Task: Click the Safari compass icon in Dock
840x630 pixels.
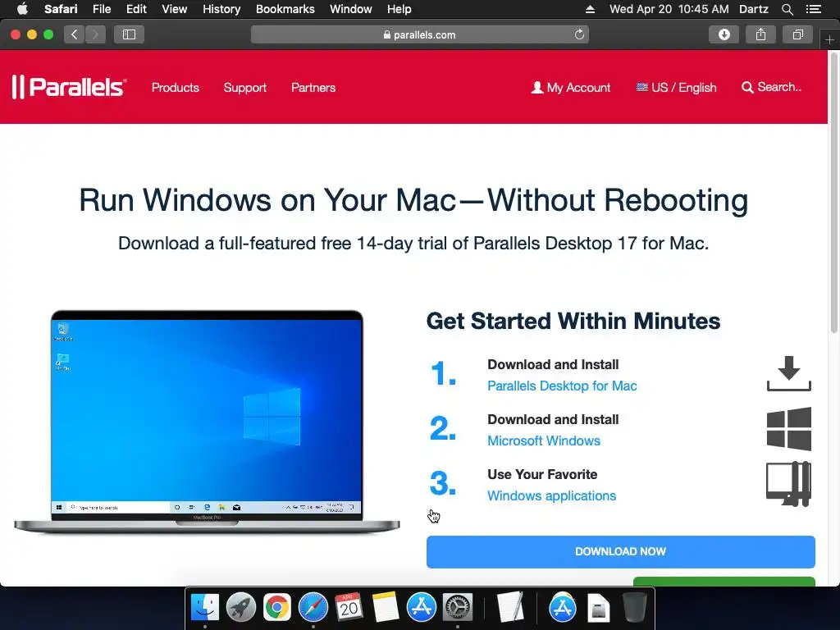Action: click(313, 608)
